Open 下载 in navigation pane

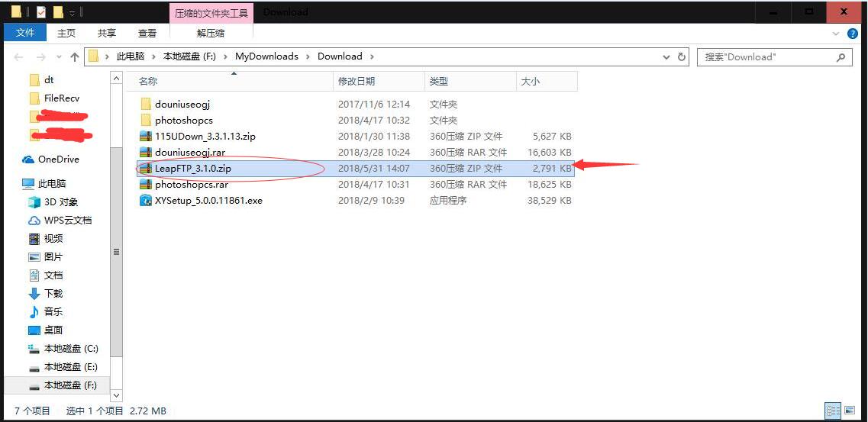(x=53, y=293)
